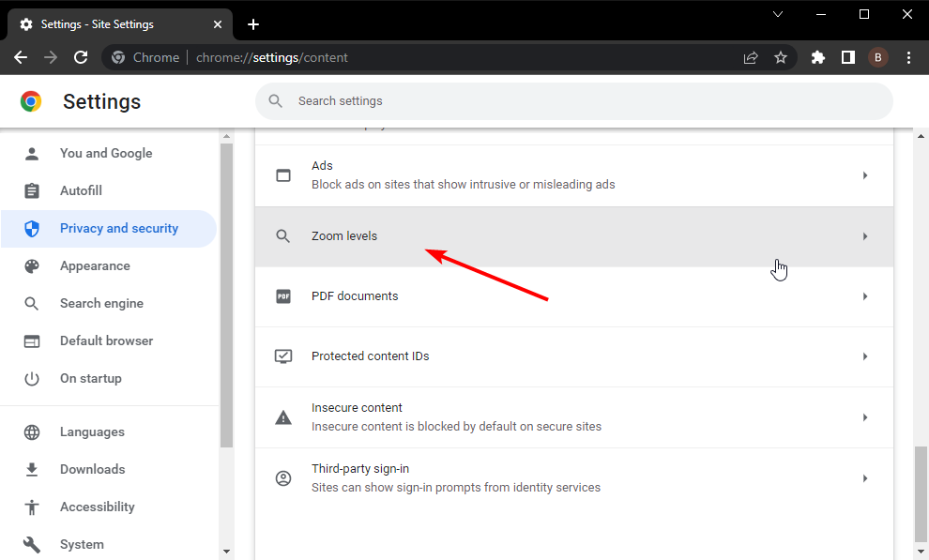Open Third-party sign-in site setting
929x560 pixels.
(573, 478)
